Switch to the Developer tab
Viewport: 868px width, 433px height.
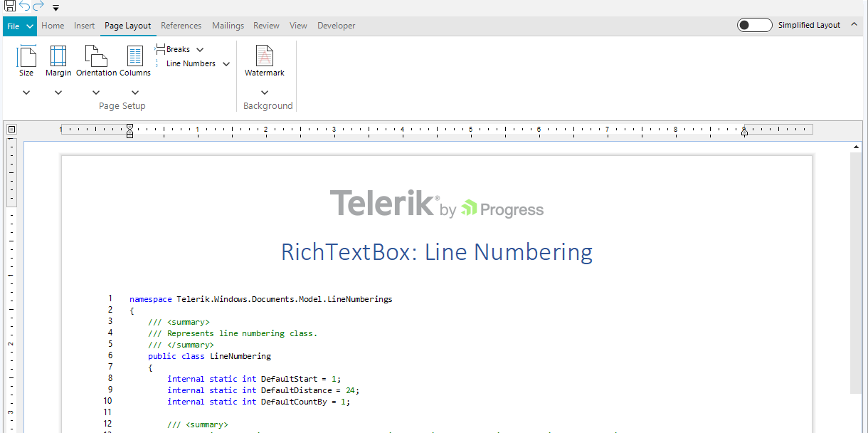point(336,25)
